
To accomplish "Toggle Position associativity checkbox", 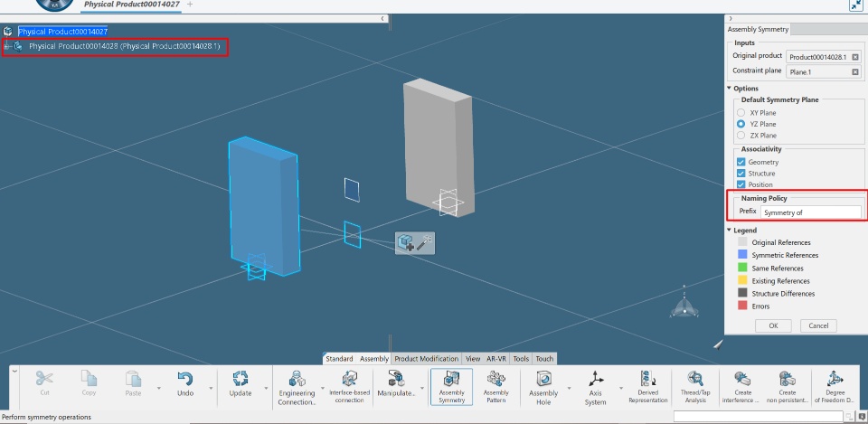I will (x=741, y=184).
